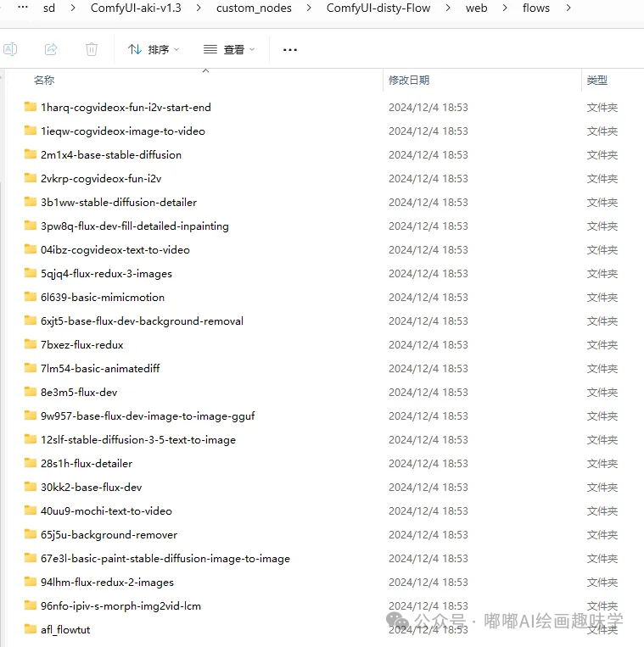Select folder icon of 65j5u-background-remover
Viewport: 644px width, 647px height.
[31, 534]
